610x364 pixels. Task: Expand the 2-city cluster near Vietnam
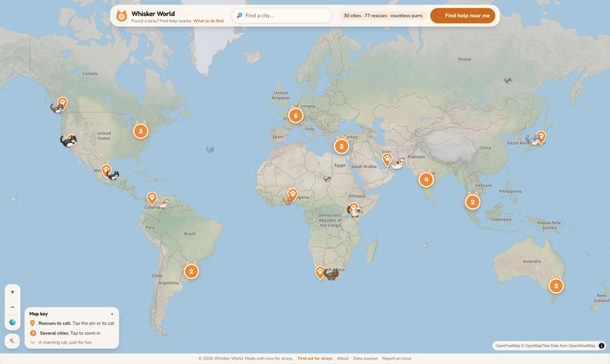[x=472, y=202]
